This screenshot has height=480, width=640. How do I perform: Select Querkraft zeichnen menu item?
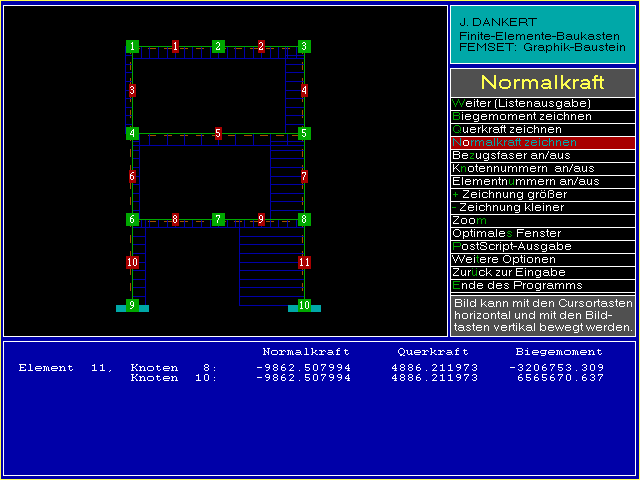click(542, 130)
